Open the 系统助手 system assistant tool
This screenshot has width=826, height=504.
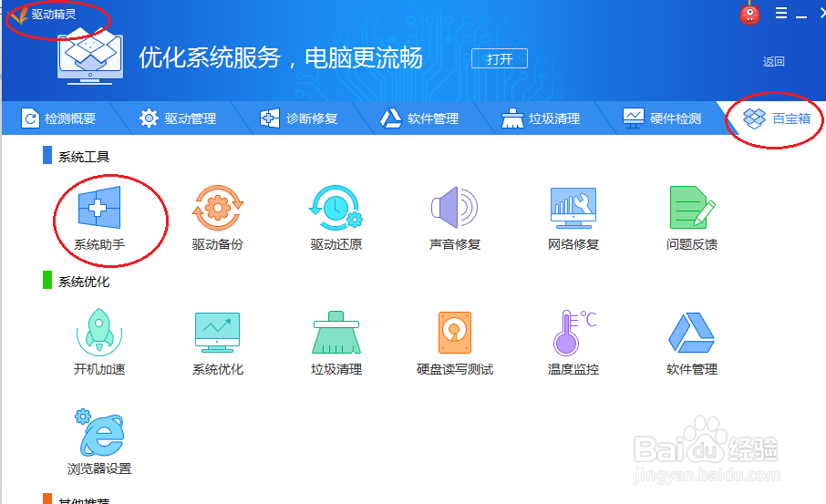coord(99,219)
